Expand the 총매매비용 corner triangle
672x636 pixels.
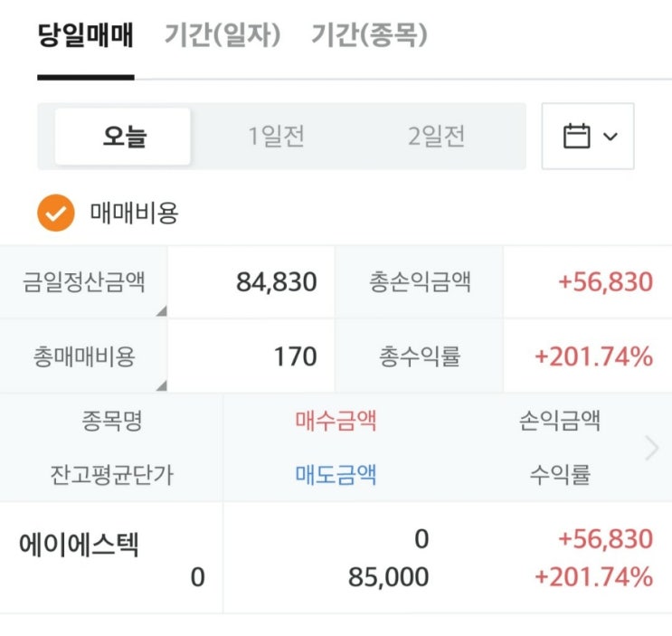tap(161, 385)
